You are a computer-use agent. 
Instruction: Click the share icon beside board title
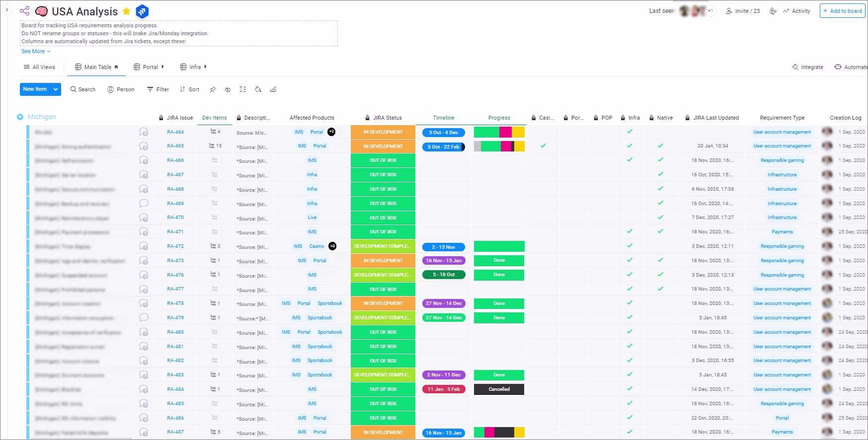pos(24,11)
